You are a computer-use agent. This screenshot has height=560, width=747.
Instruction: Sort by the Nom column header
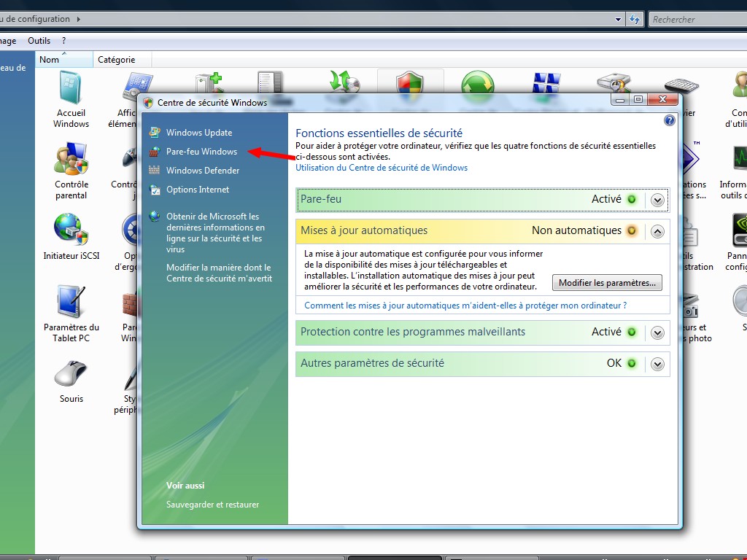pyautogui.click(x=64, y=60)
